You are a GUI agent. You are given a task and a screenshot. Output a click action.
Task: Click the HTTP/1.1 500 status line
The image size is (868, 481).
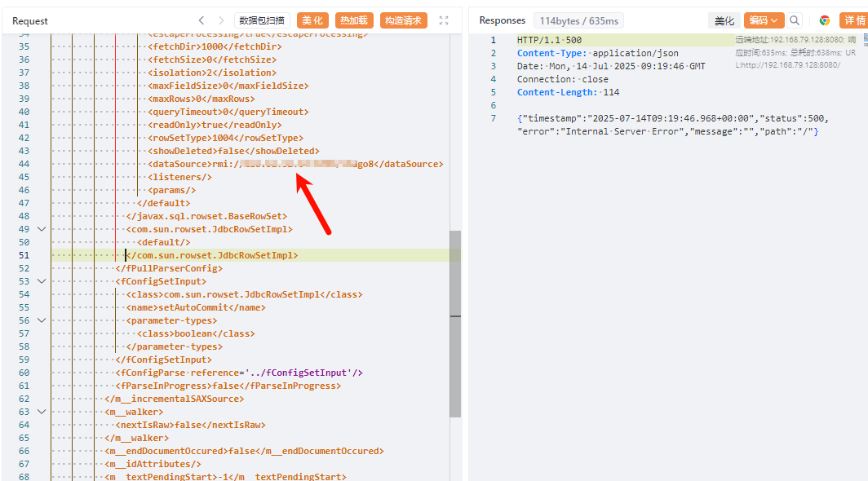(549, 40)
